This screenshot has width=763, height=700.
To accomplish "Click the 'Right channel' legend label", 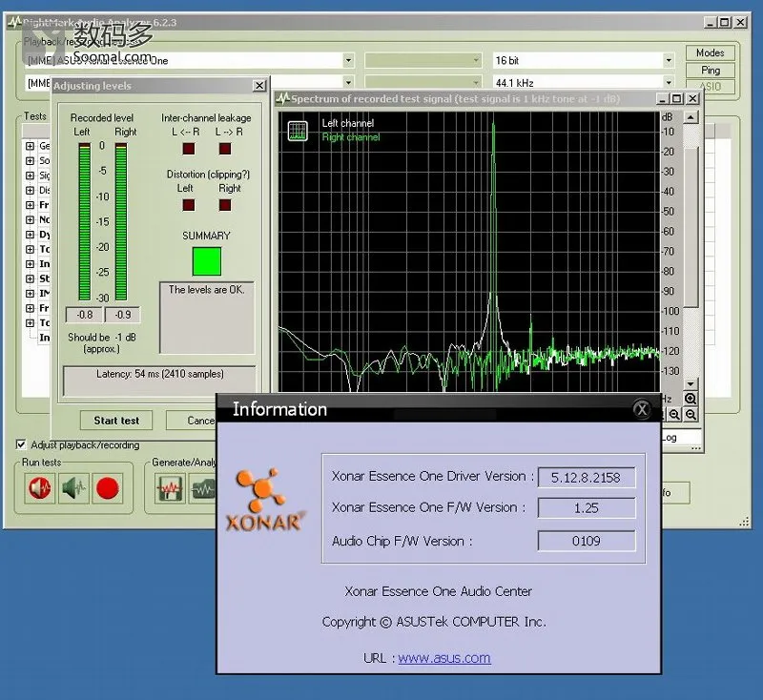I will pos(351,137).
